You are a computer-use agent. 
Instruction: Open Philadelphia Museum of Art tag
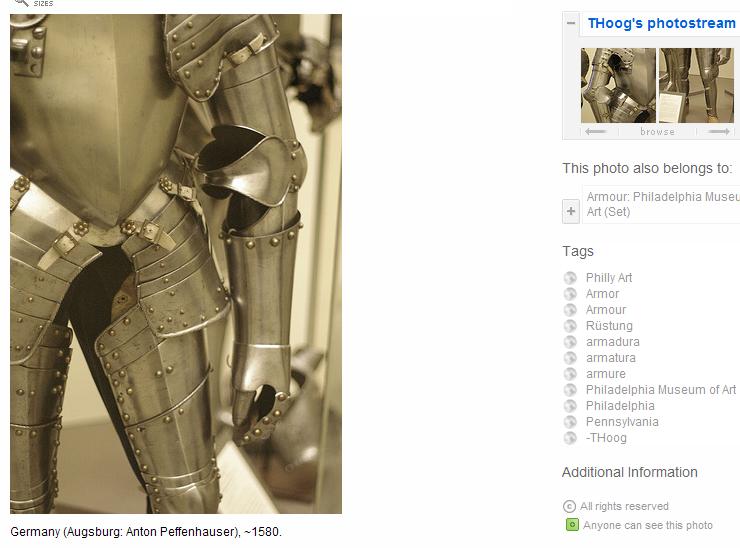(x=661, y=390)
